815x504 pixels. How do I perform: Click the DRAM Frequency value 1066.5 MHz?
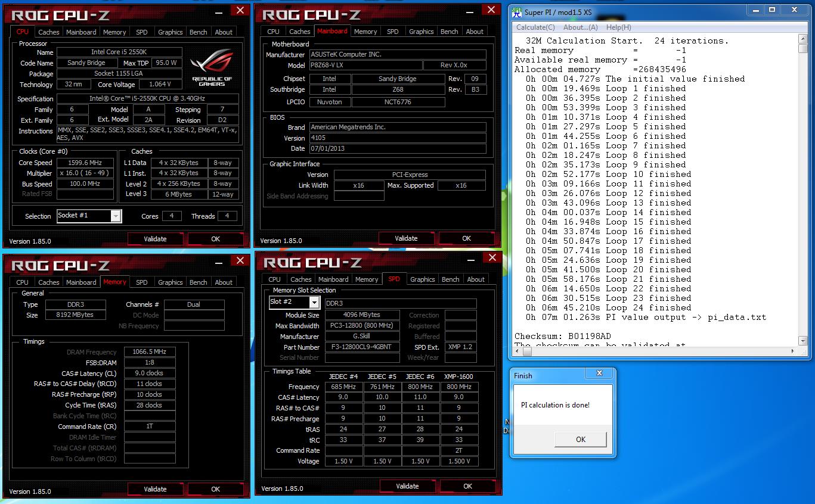click(150, 352)
